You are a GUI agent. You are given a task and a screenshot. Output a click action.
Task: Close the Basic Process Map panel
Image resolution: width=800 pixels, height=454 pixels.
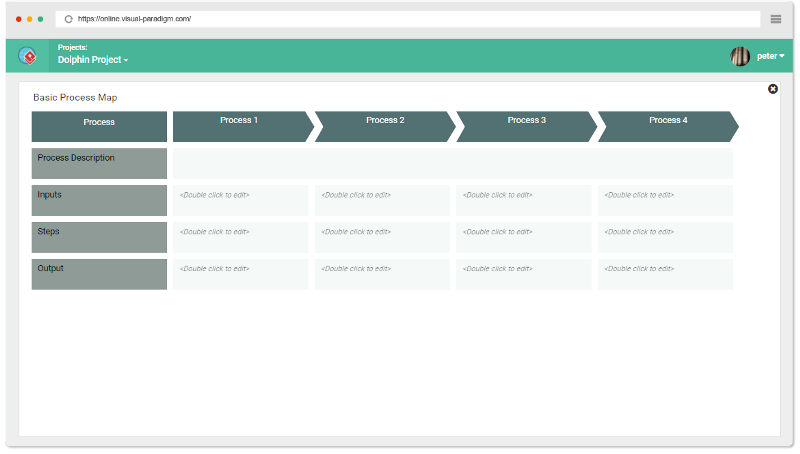(773, 89)
